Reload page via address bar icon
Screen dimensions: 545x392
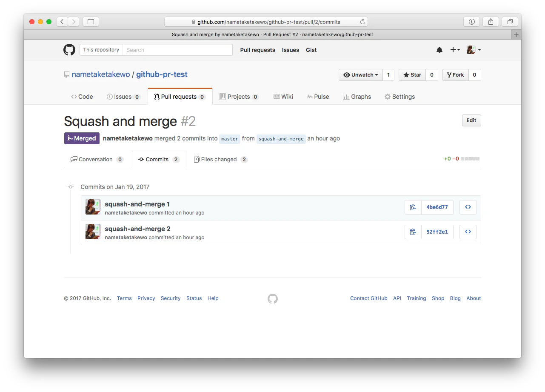coord(362,22)
